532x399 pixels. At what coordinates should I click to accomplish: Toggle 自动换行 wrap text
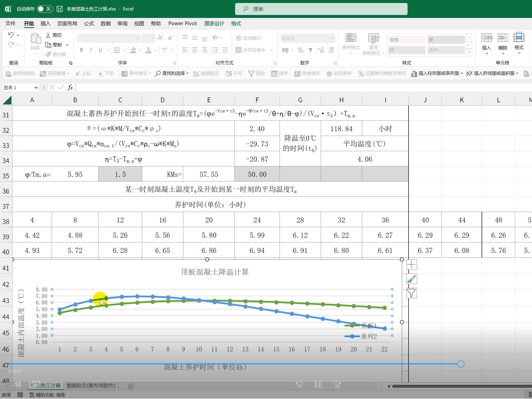coord(248,38)
